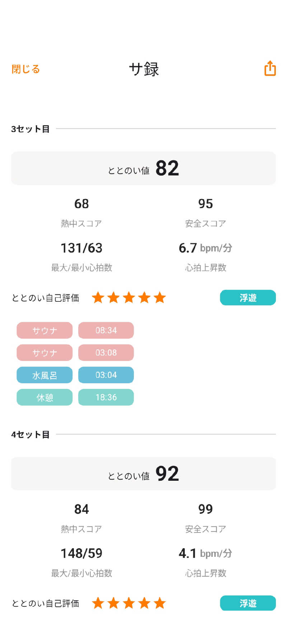Viewport: 287px width, 644px height.
Task: Tap the fourth star in 4セット目 rating
Action: click(144, 603)
